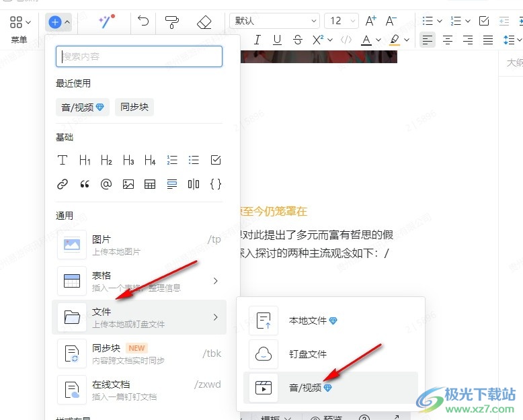Toggle inline code formatting

346,40
